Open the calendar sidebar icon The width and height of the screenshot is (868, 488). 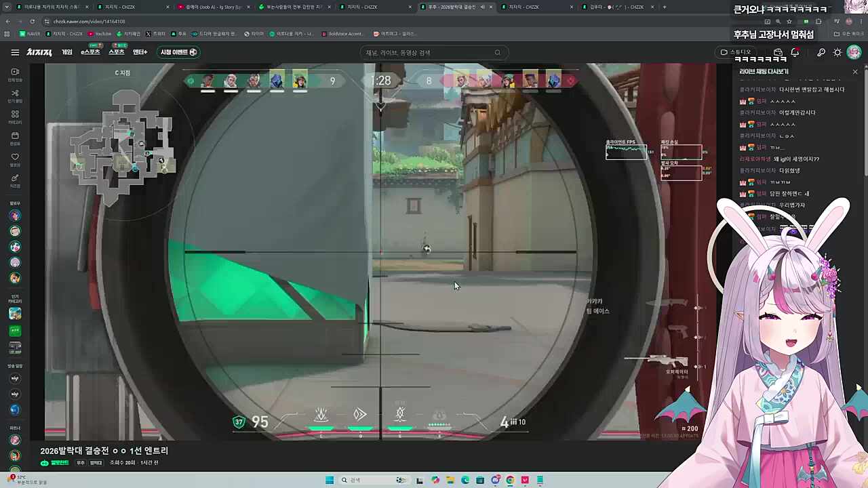pyautogui.click(x=15, y=138)
